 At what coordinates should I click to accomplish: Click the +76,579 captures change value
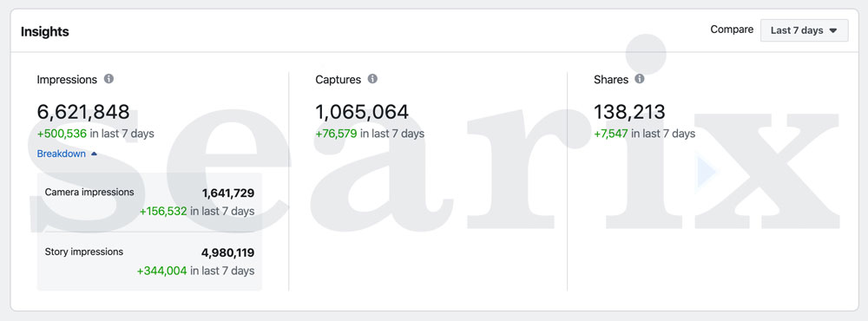(x=337, y=134)
